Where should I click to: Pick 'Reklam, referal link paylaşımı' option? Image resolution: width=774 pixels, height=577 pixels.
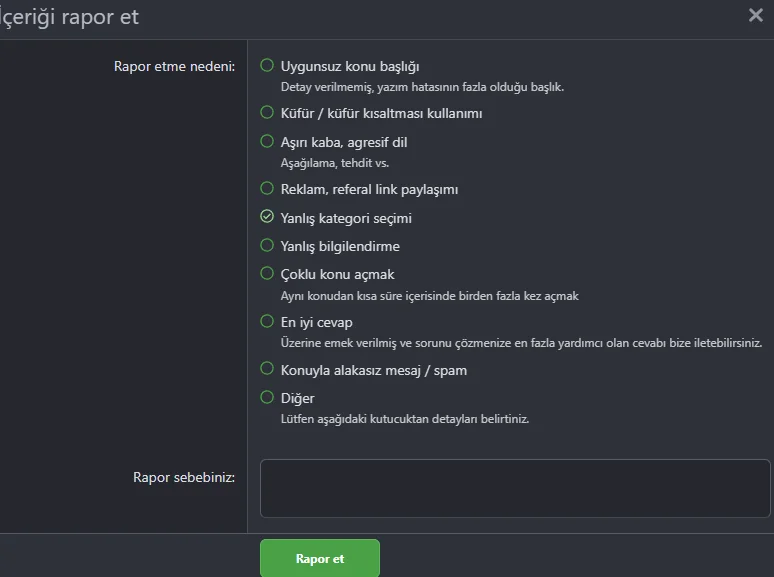click(x=267, y=188)
